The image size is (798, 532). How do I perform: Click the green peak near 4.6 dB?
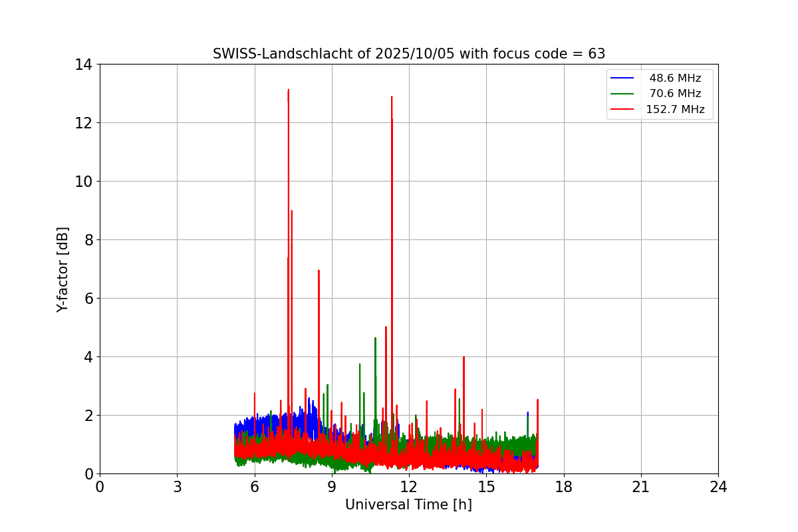pos(375,338)
